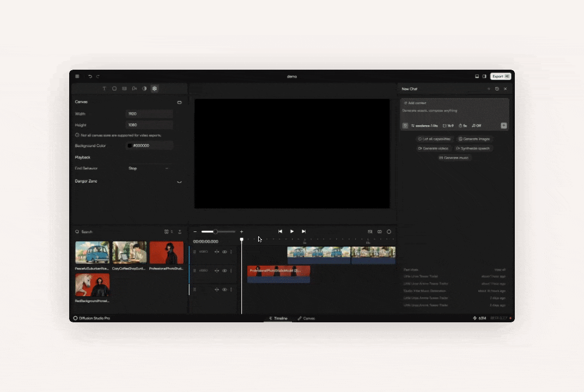Image resolution: width=584 pixels, height=392 pixels.
Task: Open the End Behavior dropdown set to Stop
Action: point(150,168)
